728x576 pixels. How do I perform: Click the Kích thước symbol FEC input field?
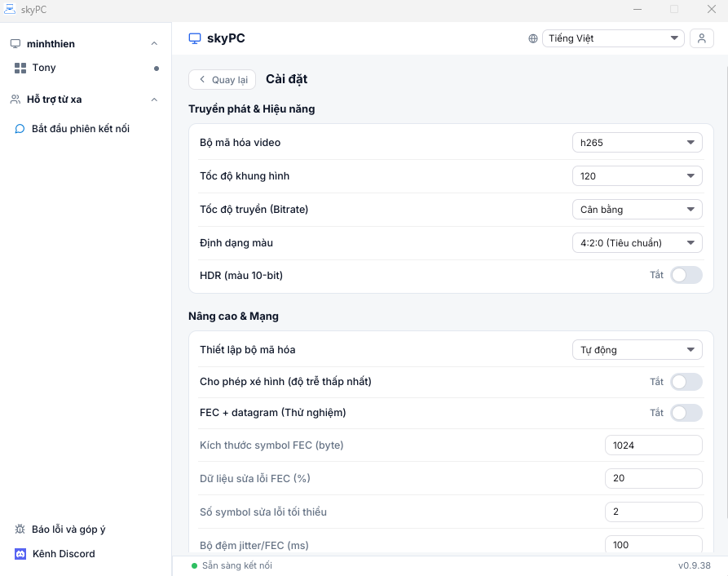tap(653, 445)
